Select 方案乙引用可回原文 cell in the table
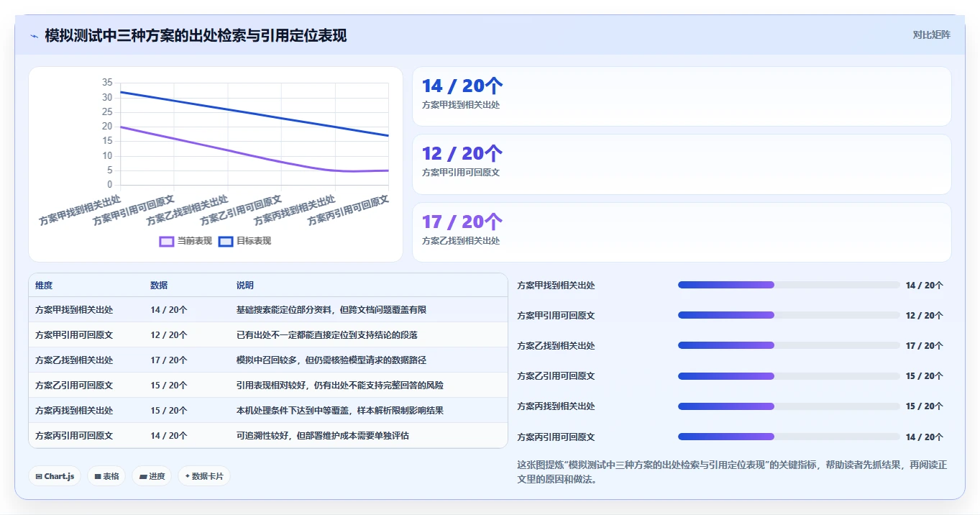This screenshot has width=980, height=515. 74,386
